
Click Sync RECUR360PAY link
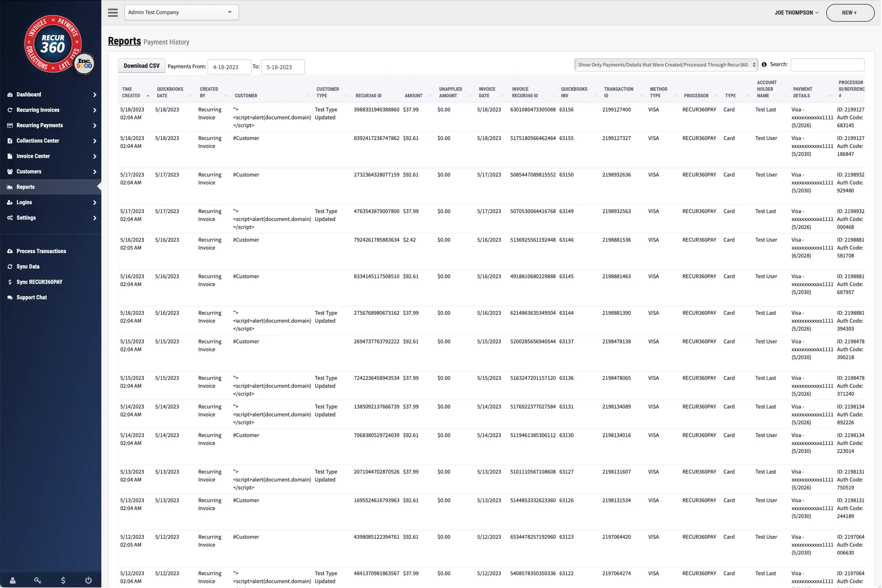click(x=39, y=282)
